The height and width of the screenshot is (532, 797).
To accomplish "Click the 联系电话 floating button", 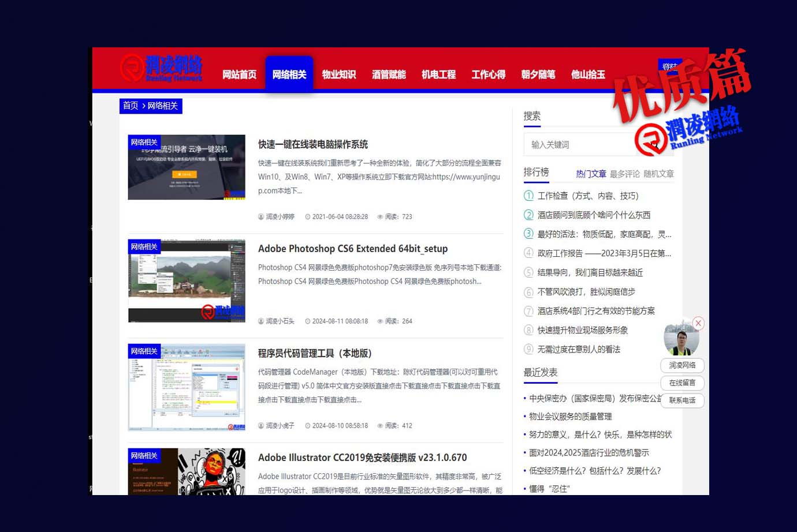I will [x=682, y=400].
